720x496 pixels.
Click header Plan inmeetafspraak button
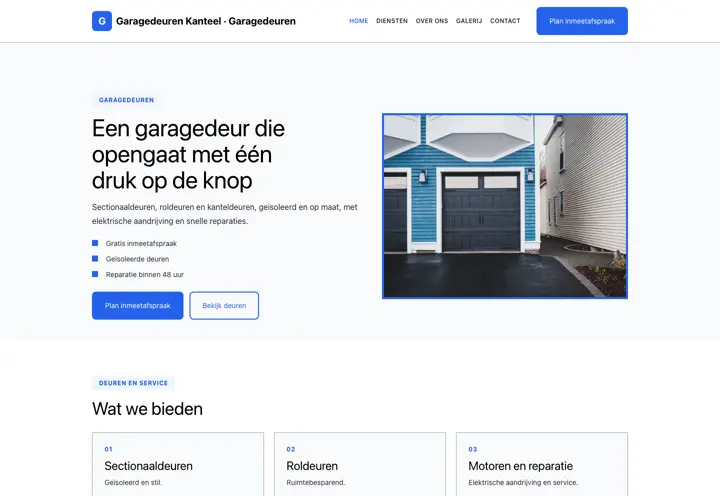coord(582,21)
